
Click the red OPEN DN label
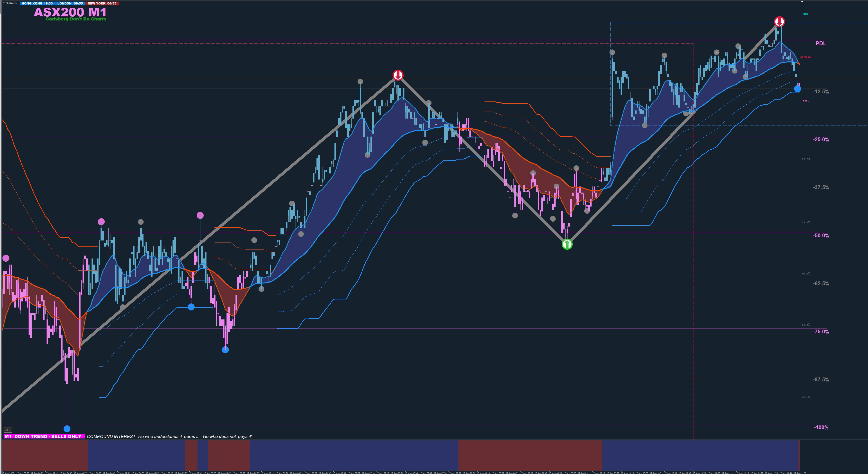(806, 57)
